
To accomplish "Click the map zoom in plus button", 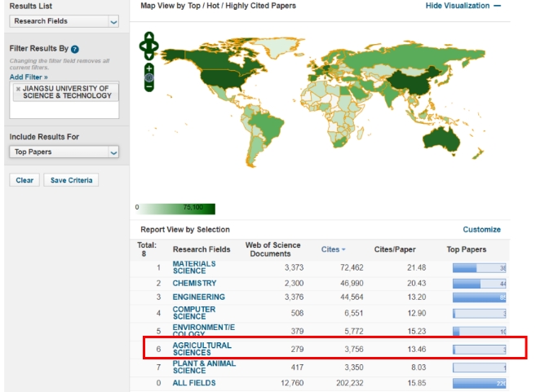I will (148, 67).
